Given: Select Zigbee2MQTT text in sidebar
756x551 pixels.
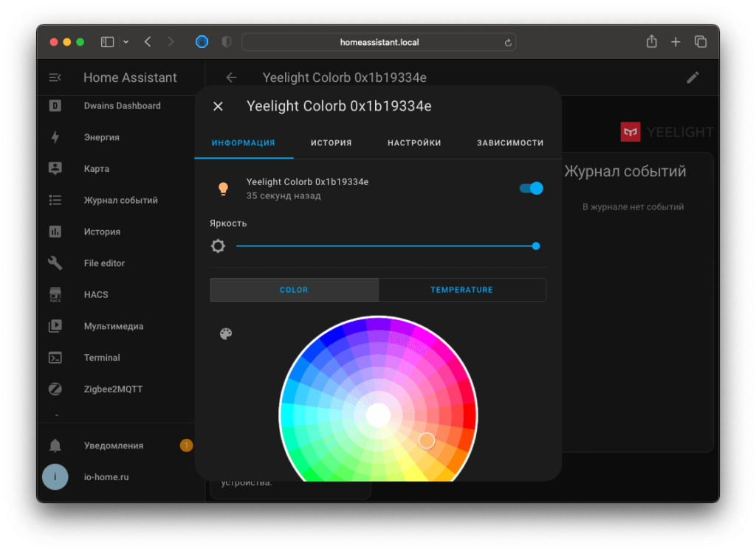Looking at the screenshot, I should (113, 389).
